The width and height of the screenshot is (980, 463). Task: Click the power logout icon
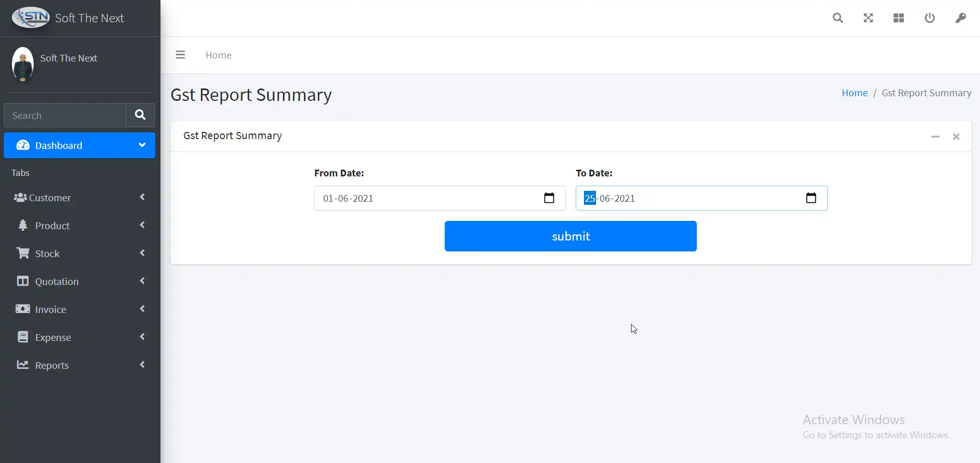coord(930,18)
